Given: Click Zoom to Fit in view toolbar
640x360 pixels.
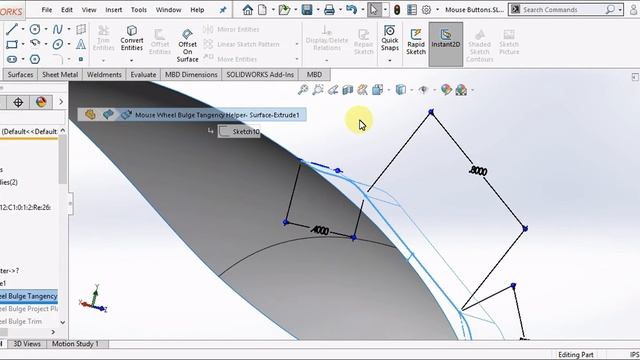Looking at the screenshot, I should pos(302,89).
